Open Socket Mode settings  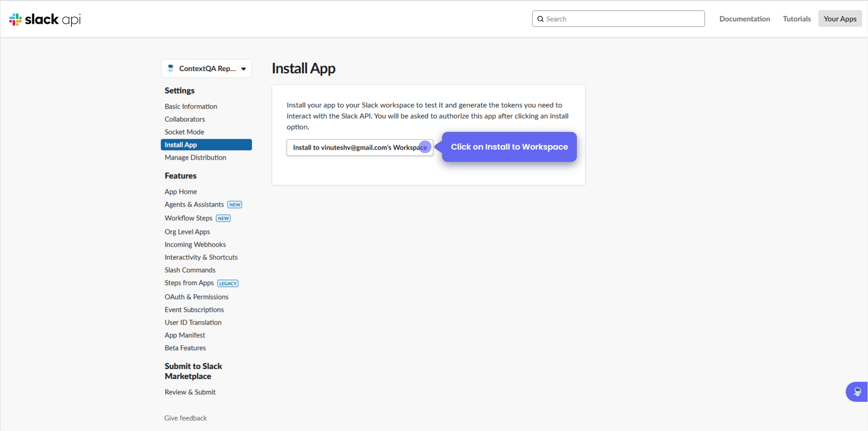point(184,132)
